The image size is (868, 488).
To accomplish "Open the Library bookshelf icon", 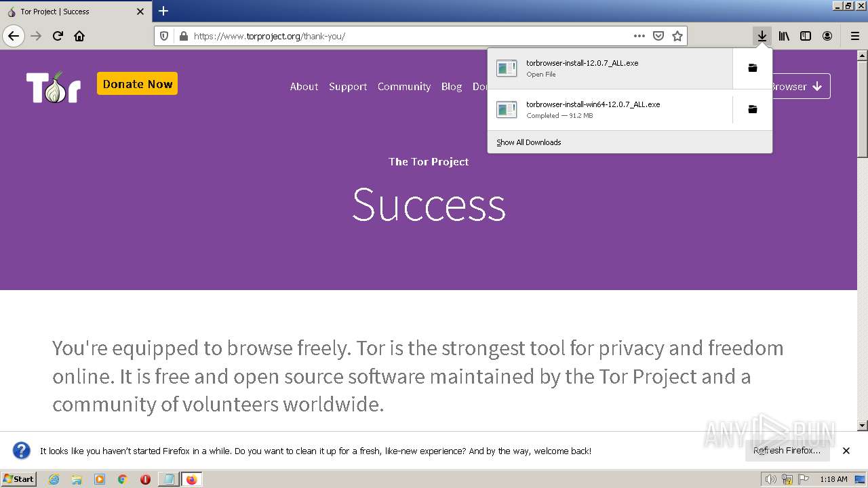I will (784, 36).
